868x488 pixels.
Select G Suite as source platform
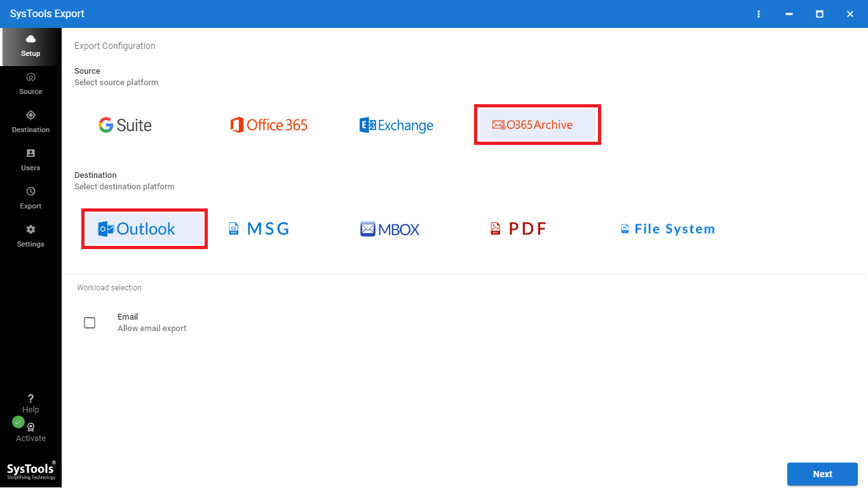tap(125, 125)
